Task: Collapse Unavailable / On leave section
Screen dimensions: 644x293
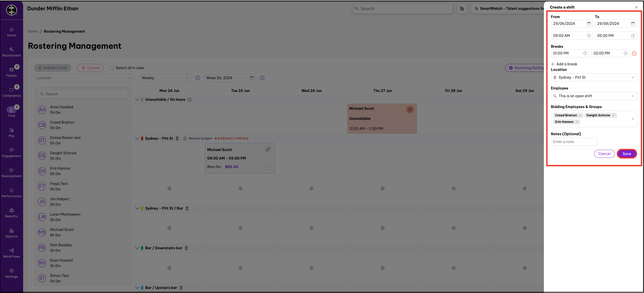Action: click(x=137, y=100)
